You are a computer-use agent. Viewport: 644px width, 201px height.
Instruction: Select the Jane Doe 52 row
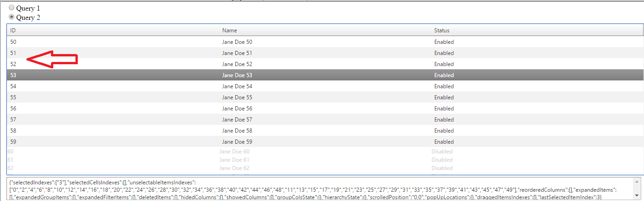pyautogui.click(x=237, y=64)
